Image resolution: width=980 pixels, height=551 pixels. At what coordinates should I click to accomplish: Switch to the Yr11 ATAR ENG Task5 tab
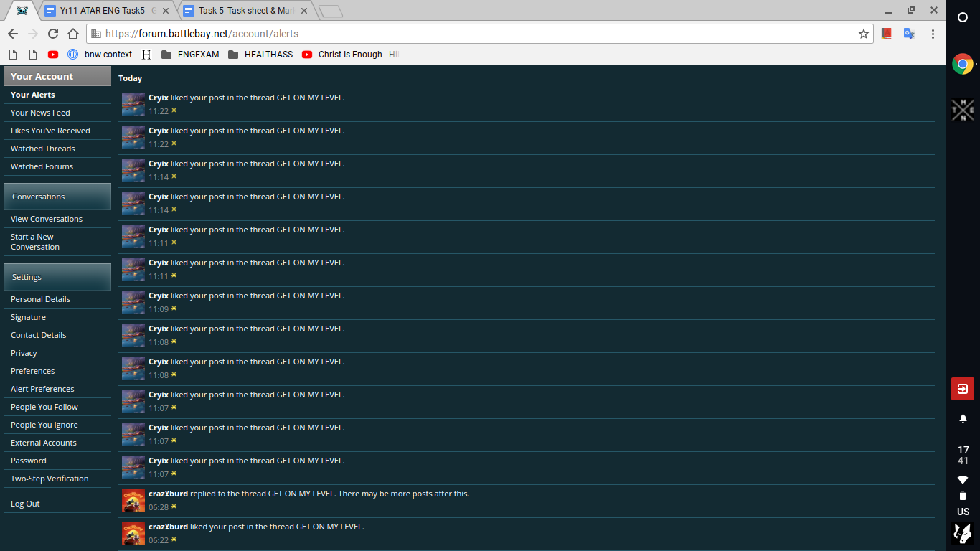point(106,11)
